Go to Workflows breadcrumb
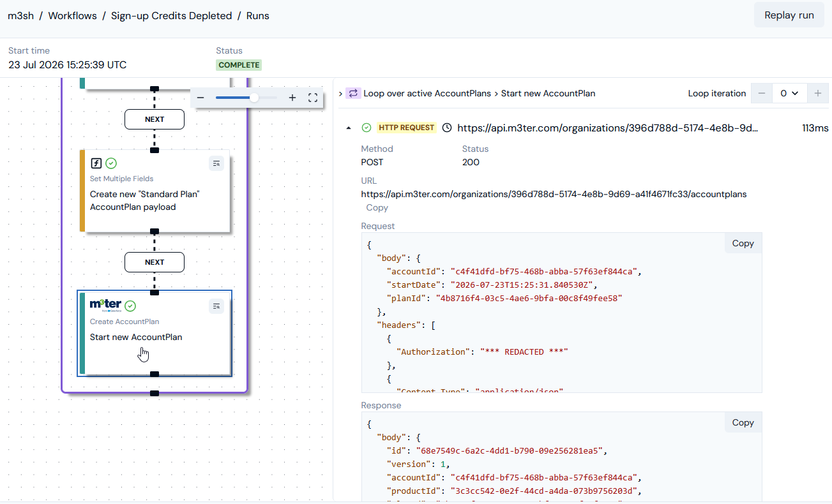832x504 pixels. 72,16
